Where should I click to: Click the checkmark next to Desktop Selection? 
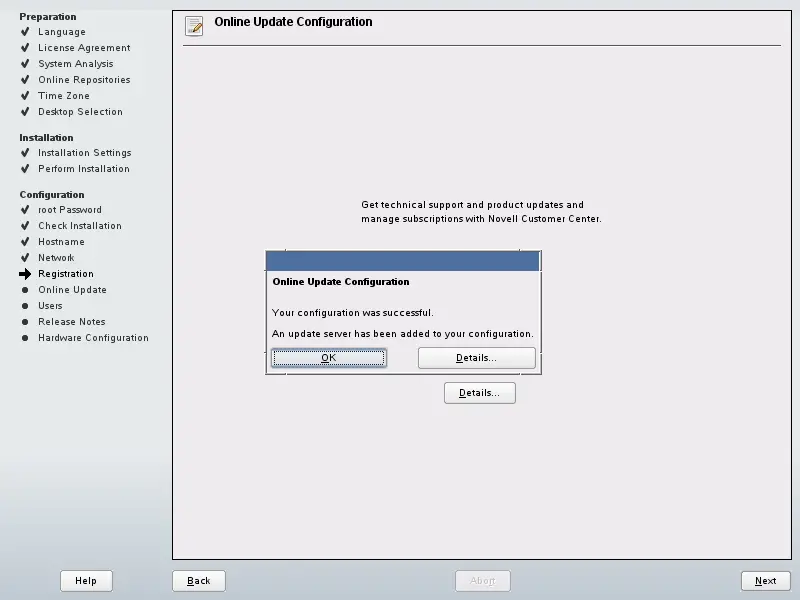pos(25,111)
